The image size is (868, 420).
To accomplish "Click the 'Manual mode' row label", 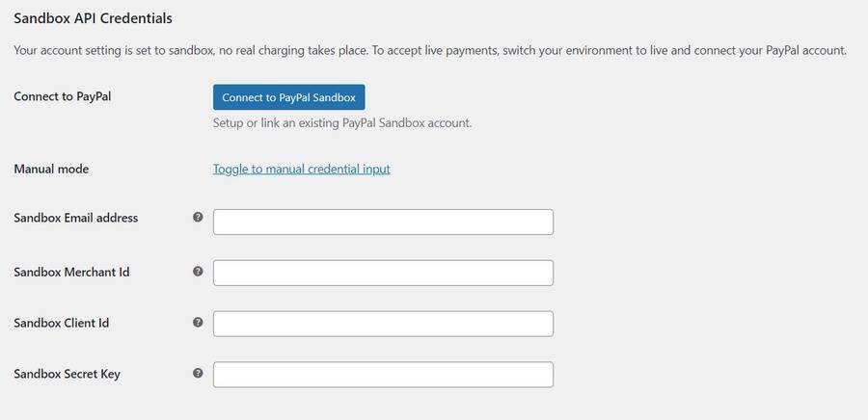I will click(51, 169).
